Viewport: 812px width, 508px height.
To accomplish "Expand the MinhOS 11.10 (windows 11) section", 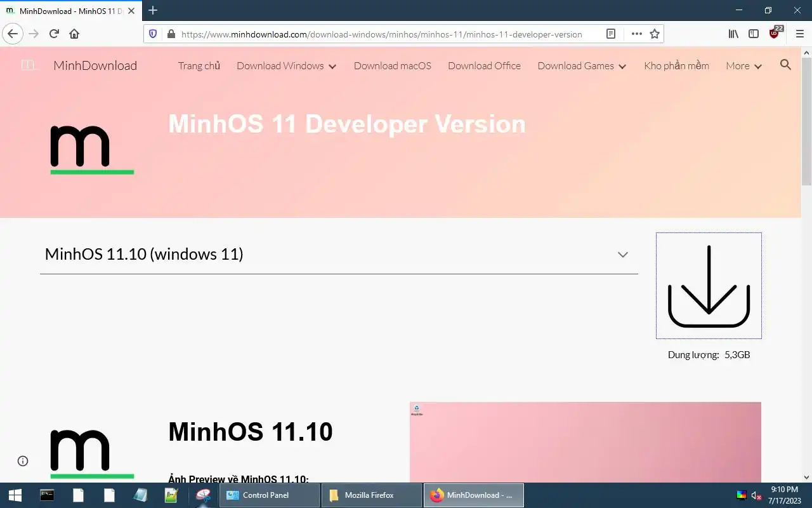I will 339,254.
